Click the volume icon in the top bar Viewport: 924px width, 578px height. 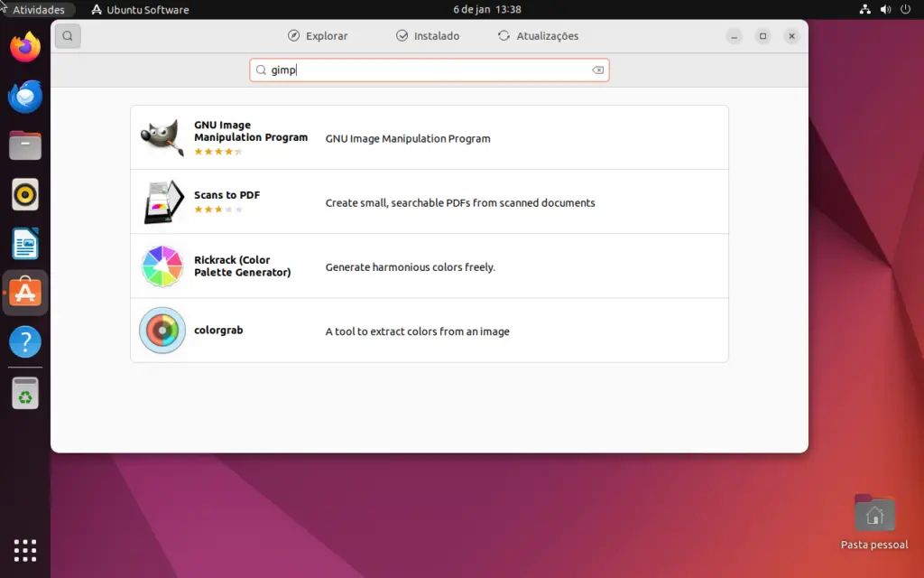pyautogui.click(x=884, y=9)
